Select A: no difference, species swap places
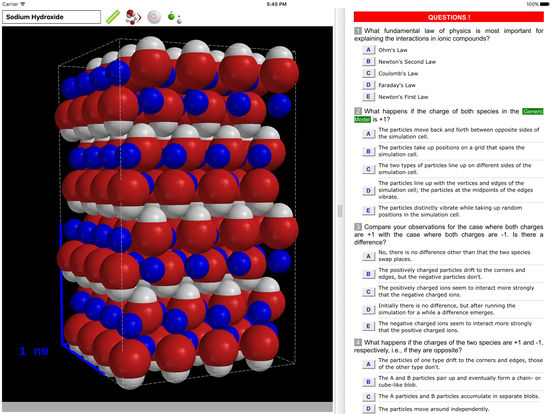This screenshot has width=552, height=414. (368, 256)
